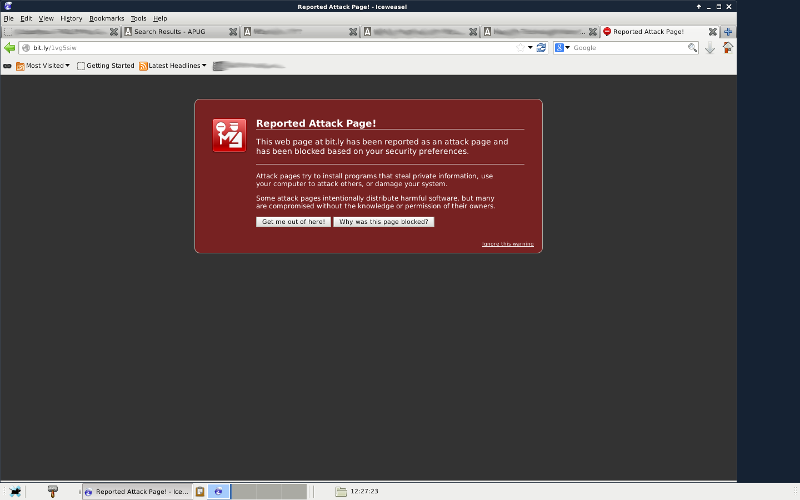Screen dimensions: 800x500
Task: Click the Home icon in navigation bar
Action: coord(727,47)
